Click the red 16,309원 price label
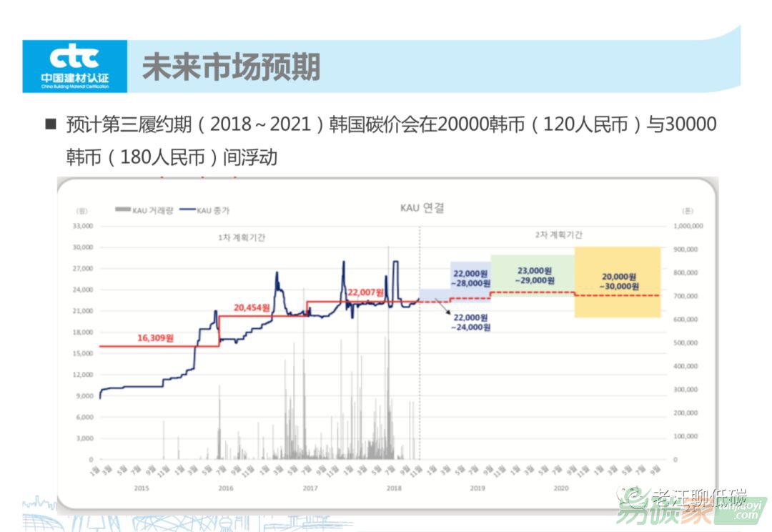Screen dimensions: 772x532 (154, 337)
